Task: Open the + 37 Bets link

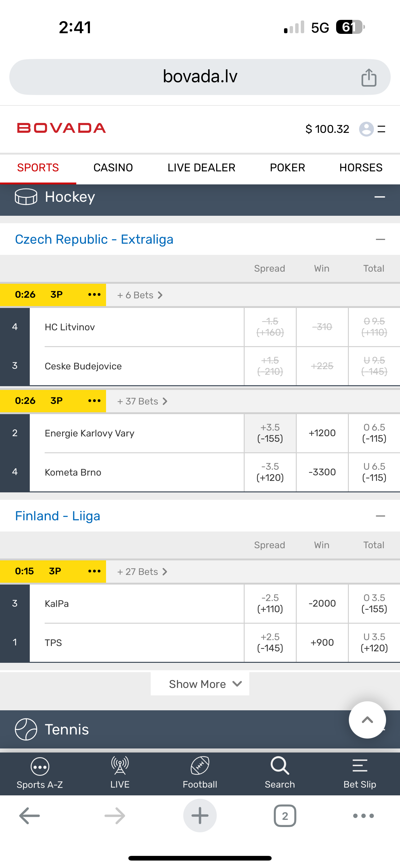Action: 142,401
